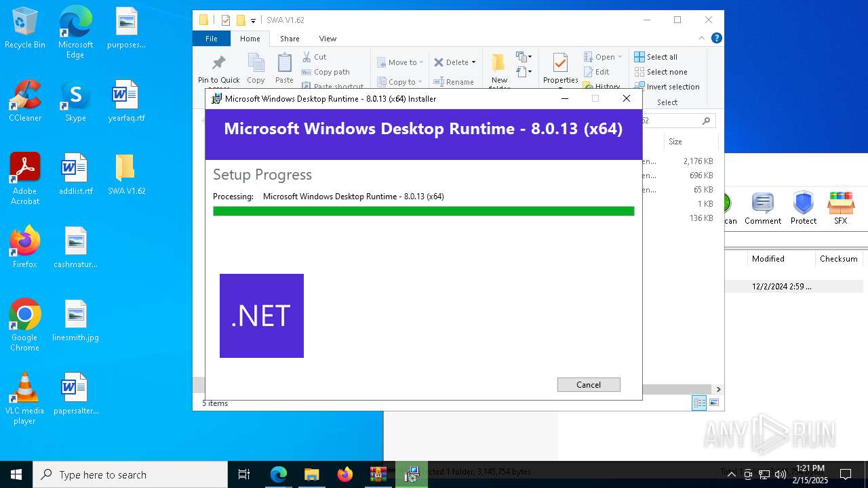Open Customize Quick Access Toolbar dropdown
Image resolution: width=868 pixels, height=488 pixels.
point(253,21)
